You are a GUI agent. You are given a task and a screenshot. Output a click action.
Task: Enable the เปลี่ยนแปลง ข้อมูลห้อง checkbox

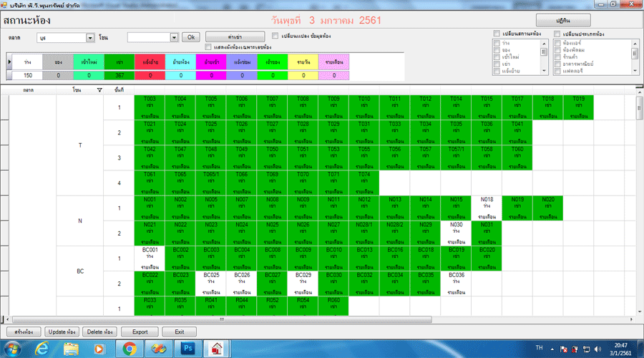click(x=275, y=35)
